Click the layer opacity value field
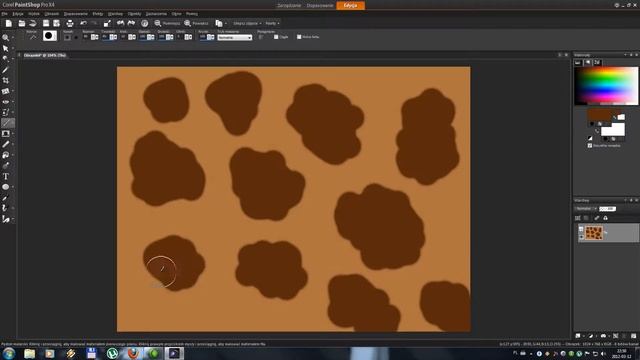The height and width of the screenshot is (360, 640). click(607, 209)
